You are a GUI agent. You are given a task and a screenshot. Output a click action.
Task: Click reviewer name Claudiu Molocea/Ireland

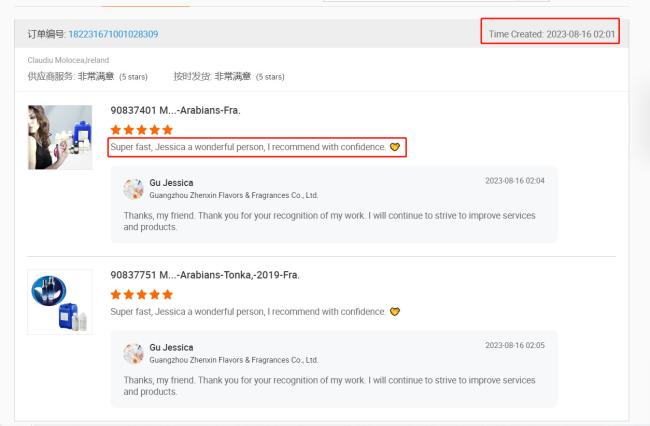coord(68,60)
